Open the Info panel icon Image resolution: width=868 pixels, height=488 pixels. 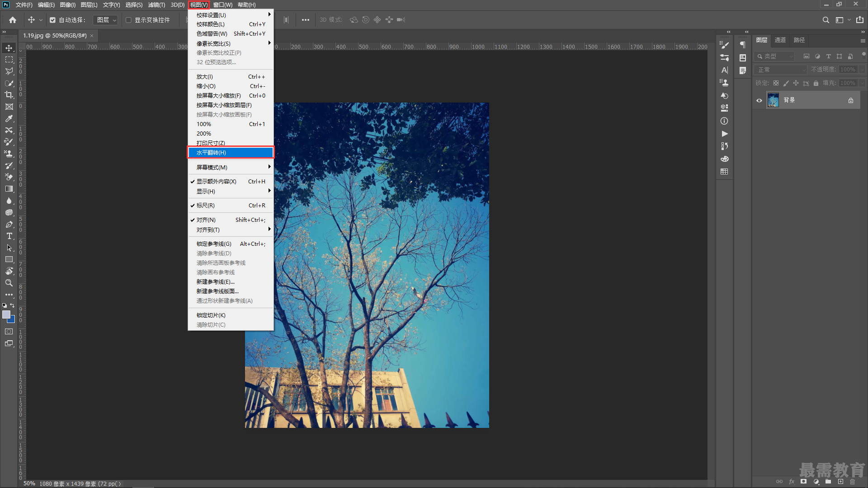point(724,121)
